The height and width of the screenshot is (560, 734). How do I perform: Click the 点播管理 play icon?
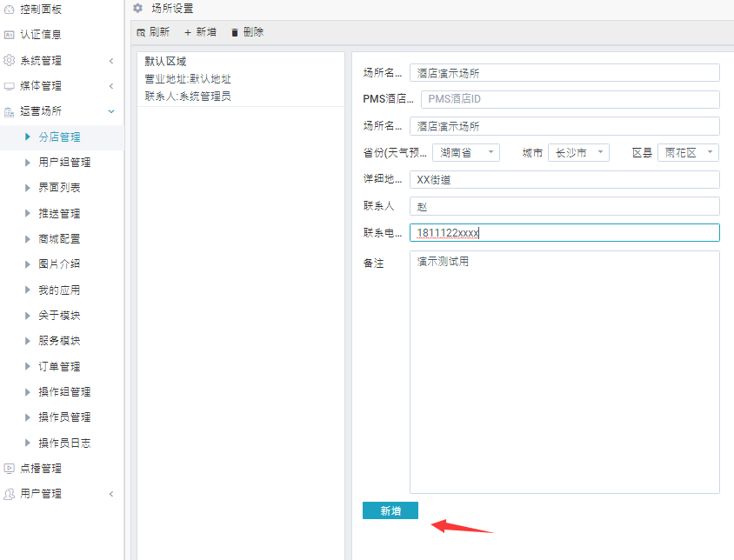[x=9, y=468]
